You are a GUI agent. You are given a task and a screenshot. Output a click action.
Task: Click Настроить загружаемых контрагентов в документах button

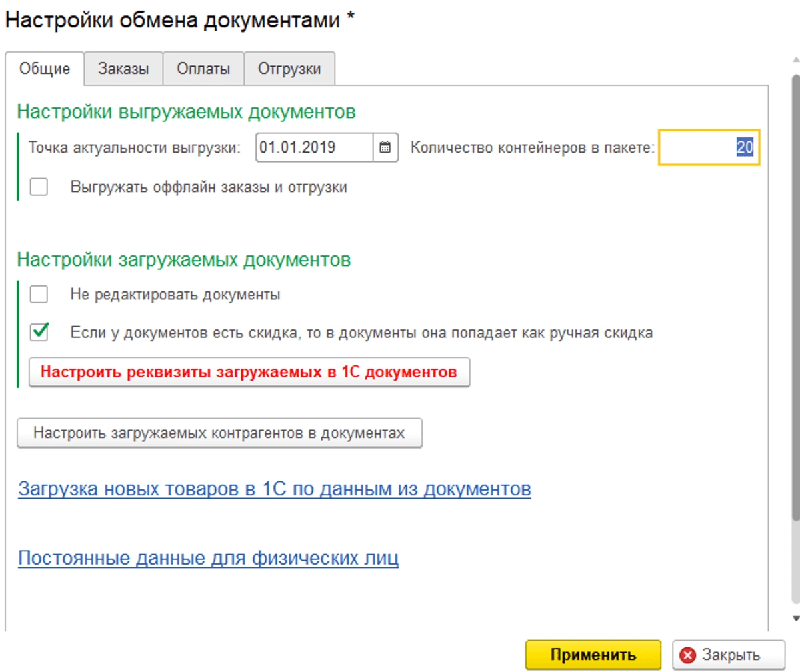[x=219, y=433]
